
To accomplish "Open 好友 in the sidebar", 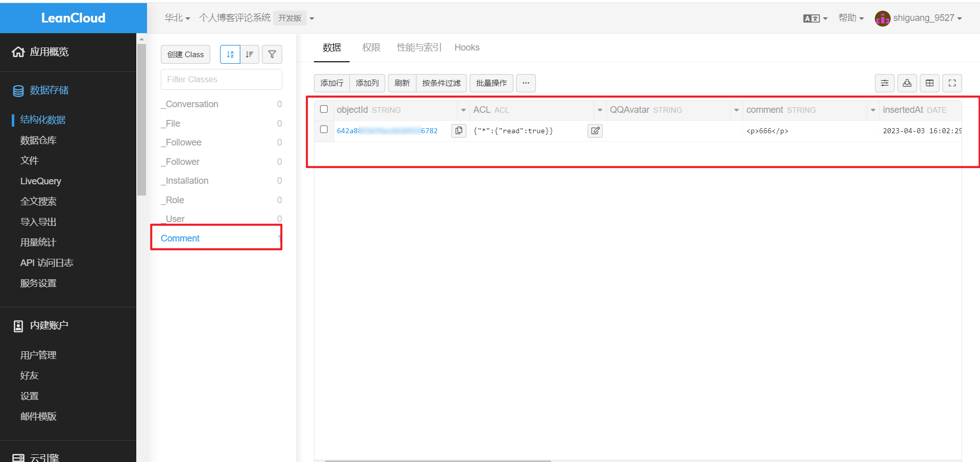I will [x=30, y=376].
